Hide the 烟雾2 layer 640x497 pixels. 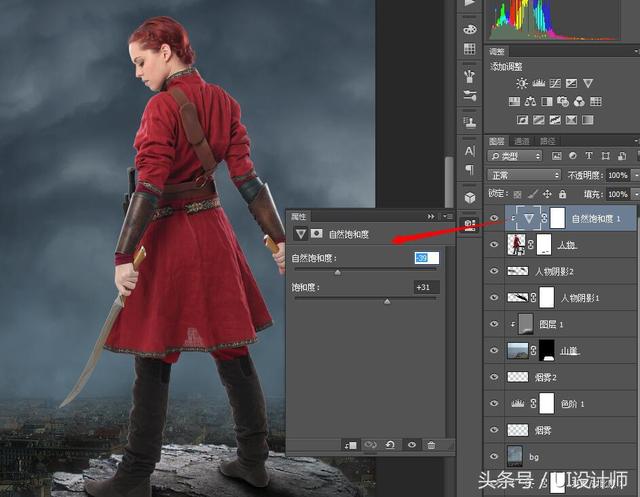click(x=494, y=377)
